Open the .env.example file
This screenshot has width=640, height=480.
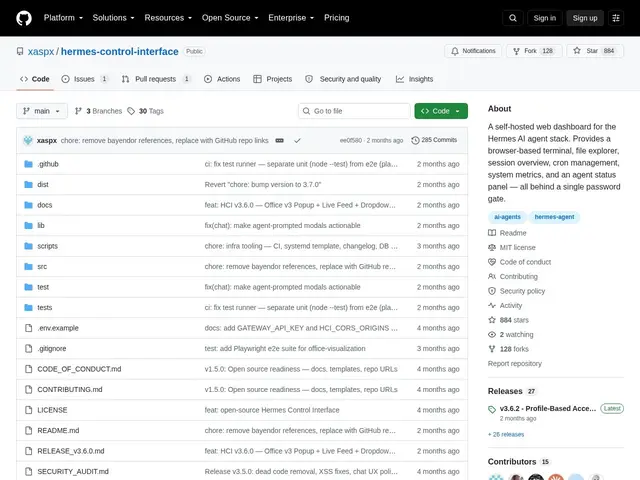[x=58, y=328]
